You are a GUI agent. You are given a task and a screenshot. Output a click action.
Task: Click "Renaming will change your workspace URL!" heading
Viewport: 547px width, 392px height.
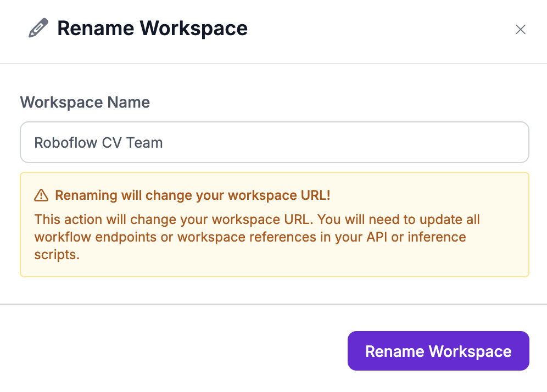192,195
